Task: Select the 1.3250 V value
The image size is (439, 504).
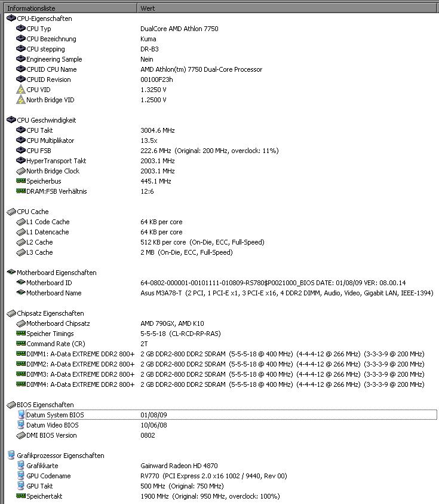Action: [x=153, y=90]
